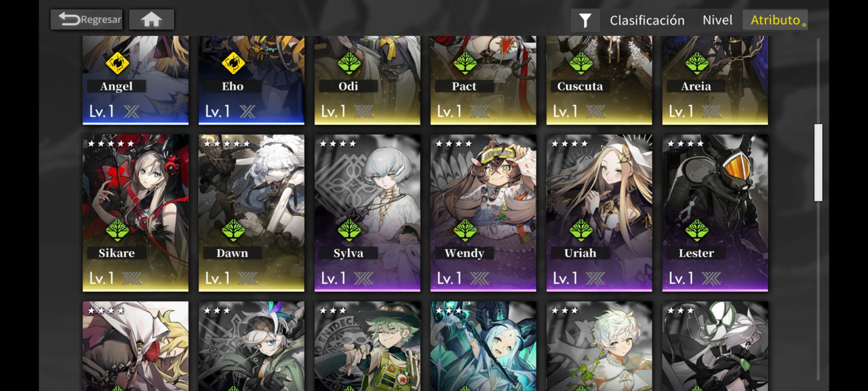Sort characters by Clasificación
Viewport: 868px width, 391px height.
point(647,20)
